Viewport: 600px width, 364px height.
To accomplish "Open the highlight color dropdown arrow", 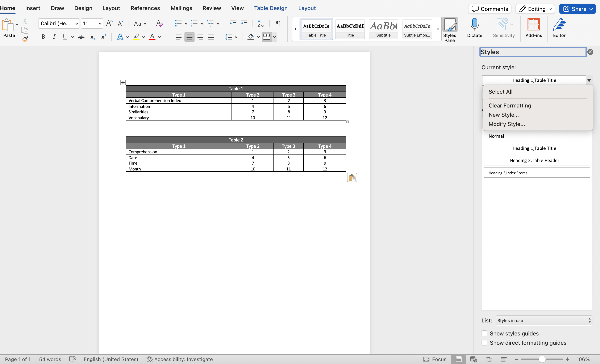I will pyautogui.click(x=144, y=37).
